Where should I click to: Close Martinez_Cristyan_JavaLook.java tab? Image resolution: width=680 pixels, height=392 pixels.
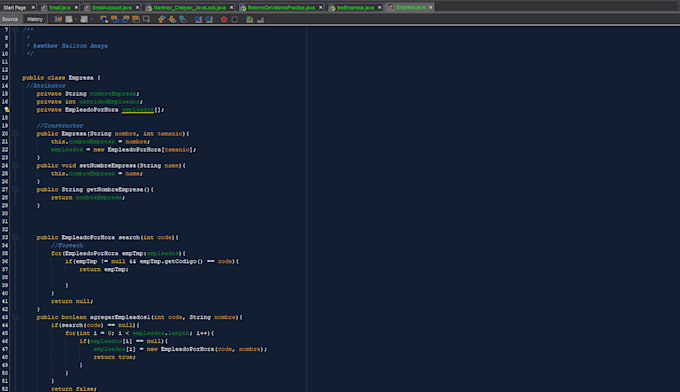(x=232, y=7)
